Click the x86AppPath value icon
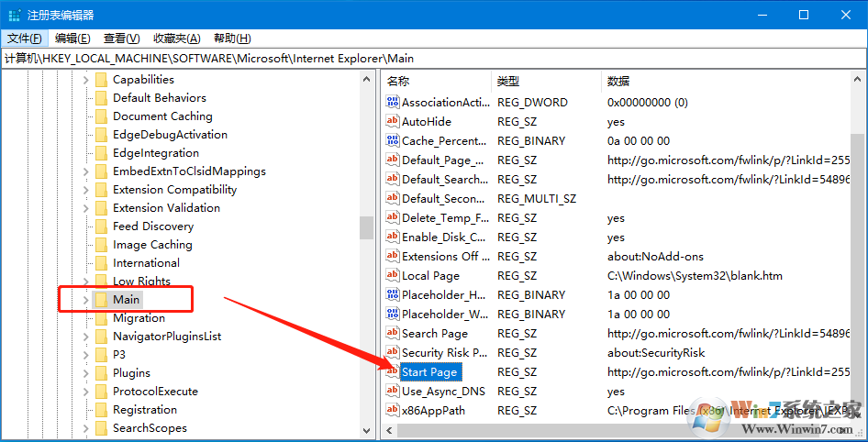The image size is (868, 442). (x=393, y=411)
